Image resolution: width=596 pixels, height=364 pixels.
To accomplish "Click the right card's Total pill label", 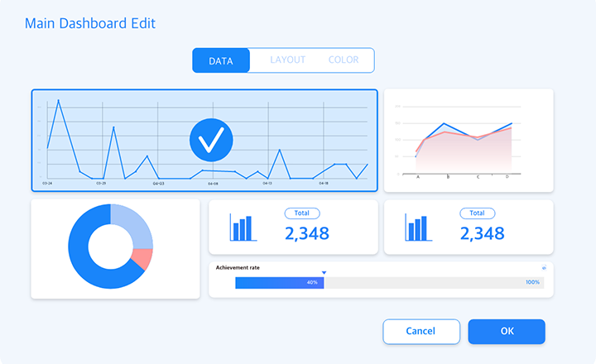I will pyautogui.click(x=477, y=213).
